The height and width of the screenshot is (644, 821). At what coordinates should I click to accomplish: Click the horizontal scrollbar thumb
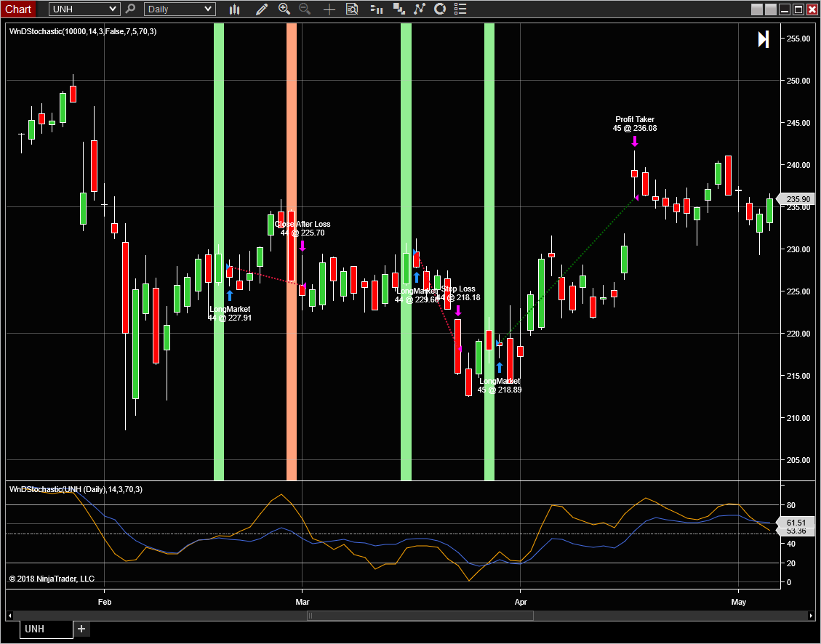tap(420, 616)
